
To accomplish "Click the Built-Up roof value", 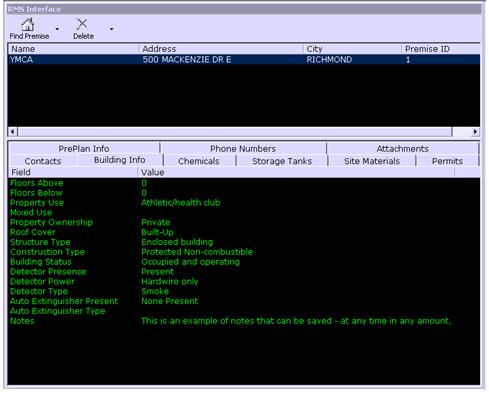I will 157,232.
